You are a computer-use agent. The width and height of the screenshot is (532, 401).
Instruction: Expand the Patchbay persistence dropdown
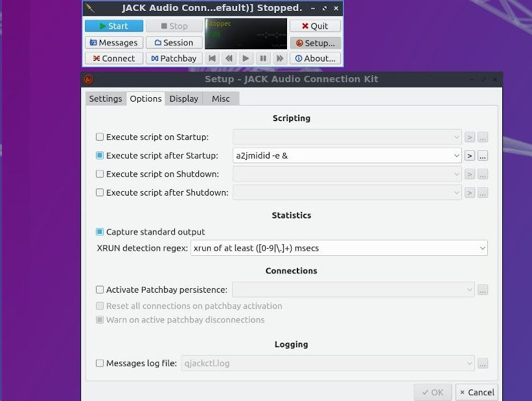tap(470, 290)
